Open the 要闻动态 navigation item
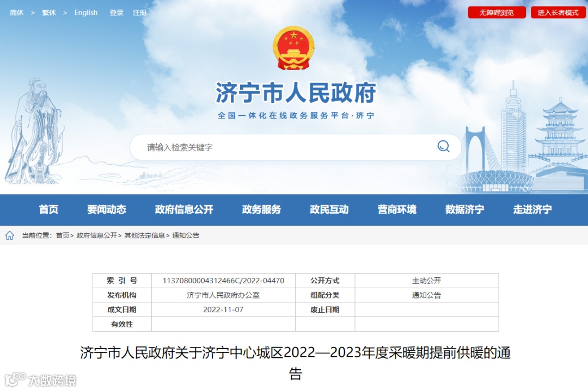 [107, 209]
